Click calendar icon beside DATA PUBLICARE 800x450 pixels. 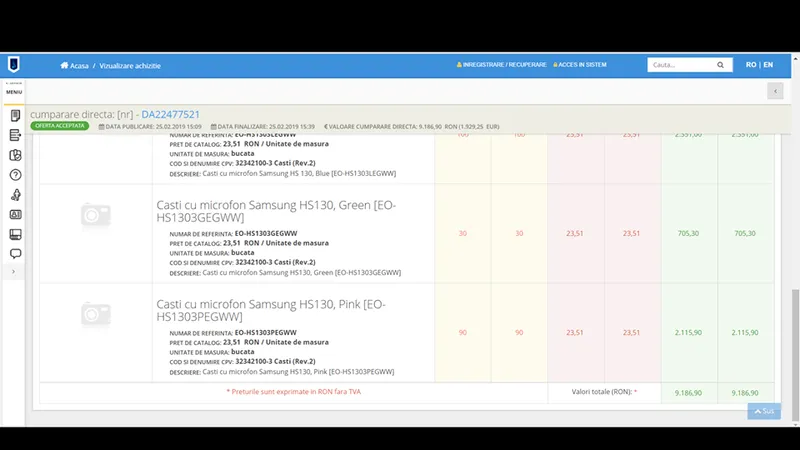[x=102, y=127]
